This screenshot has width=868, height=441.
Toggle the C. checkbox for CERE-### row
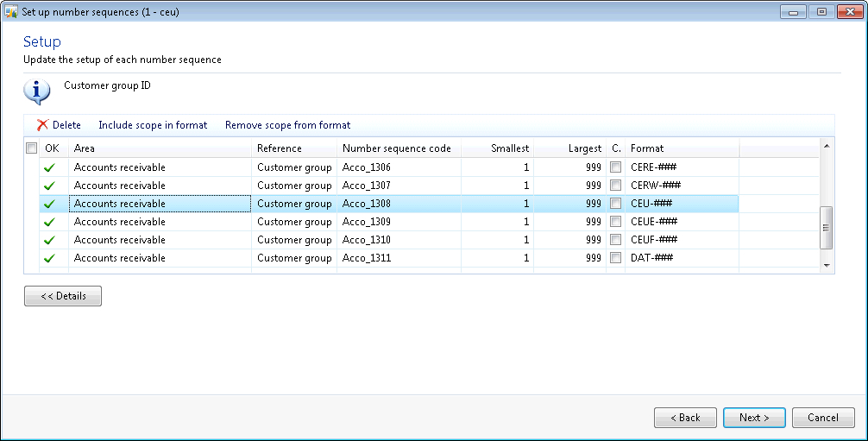pyautogui.click(x=615, y=167)
